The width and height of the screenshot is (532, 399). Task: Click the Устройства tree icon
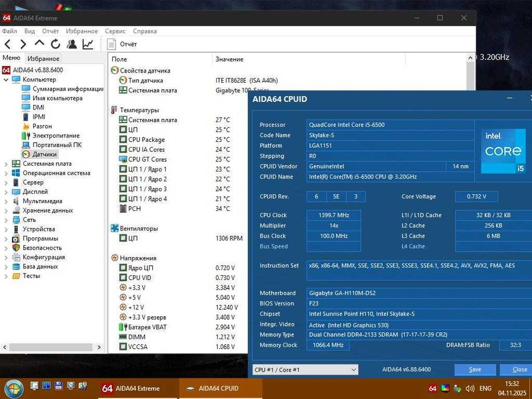[16, 229]
